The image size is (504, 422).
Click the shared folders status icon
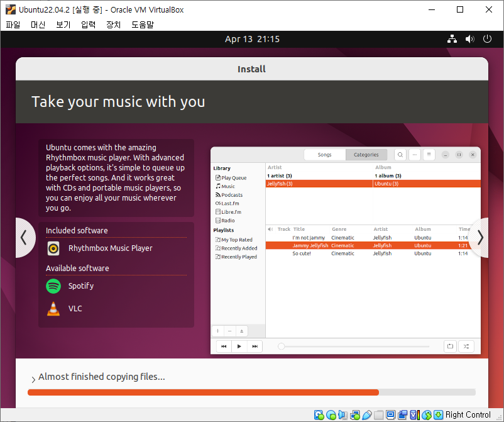click(379, 415)
